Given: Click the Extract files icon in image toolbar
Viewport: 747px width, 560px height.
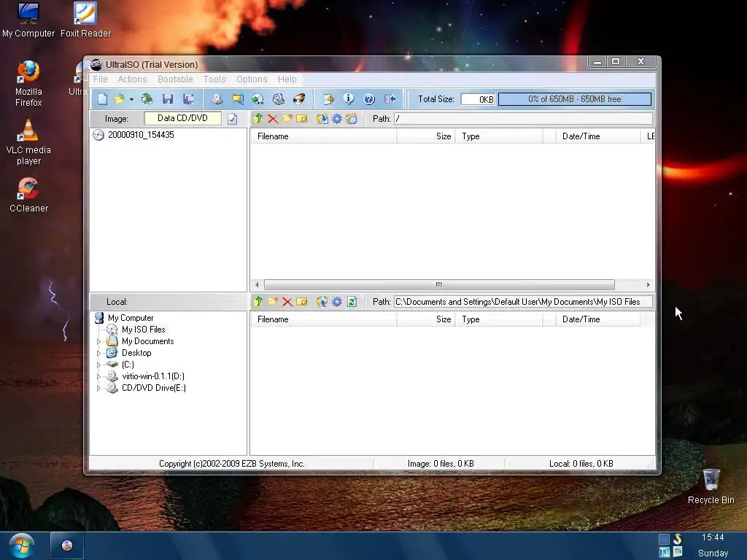Looking at the screenshot, I should click(322, 119).
